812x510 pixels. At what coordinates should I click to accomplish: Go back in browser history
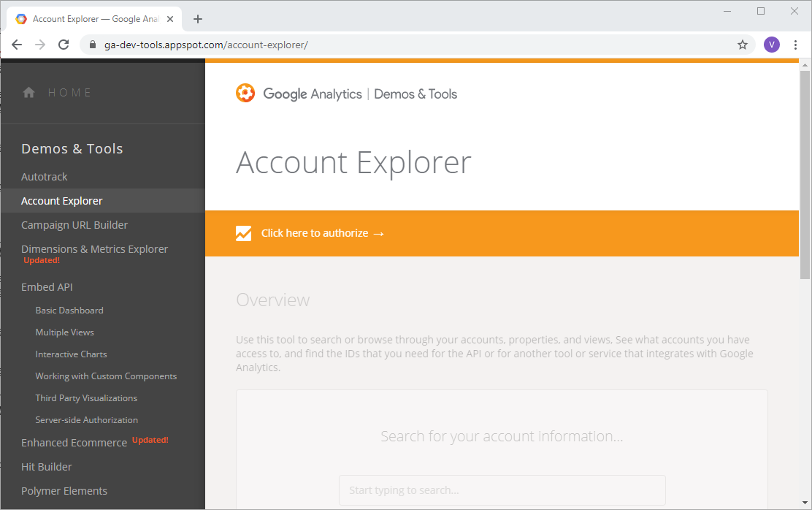tap(17, 45)
